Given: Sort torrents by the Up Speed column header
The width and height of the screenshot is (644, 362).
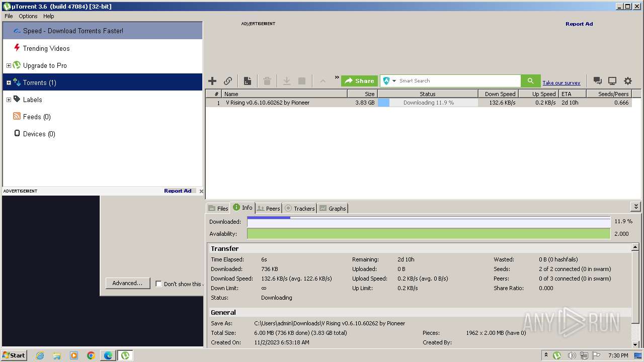Looking at the screenshot, I should tap(538, 94).
